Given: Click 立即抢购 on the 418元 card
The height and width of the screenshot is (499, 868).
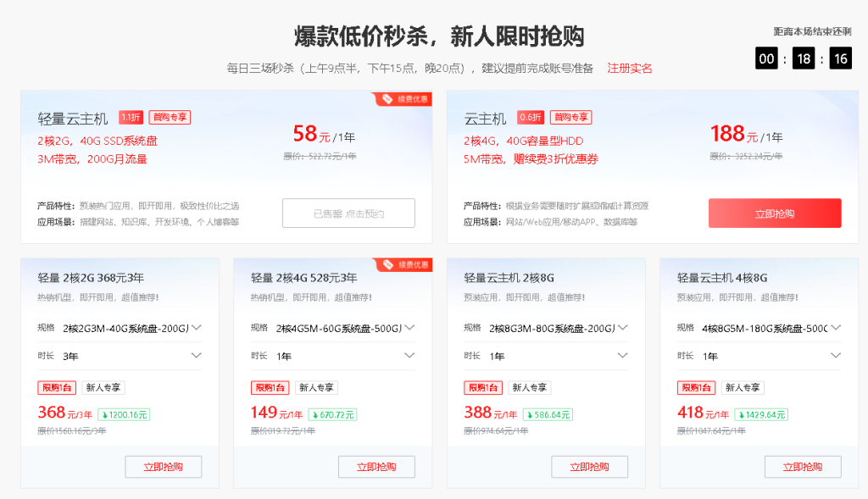Looking at the screenshot, I should point(802,467).
